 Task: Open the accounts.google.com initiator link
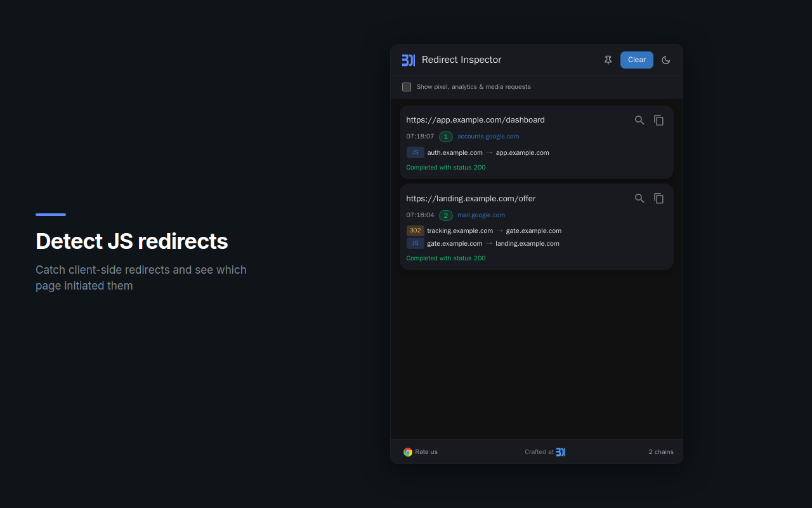tap(488, 136)
